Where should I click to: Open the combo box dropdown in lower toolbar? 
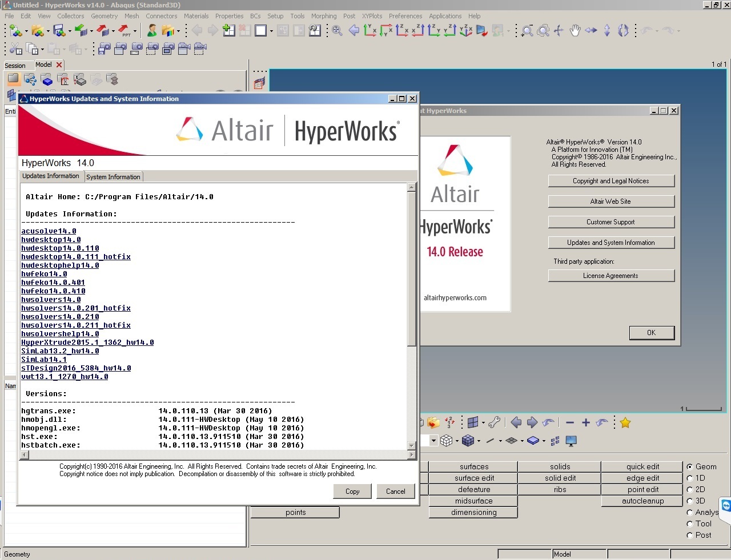point(433,441)
